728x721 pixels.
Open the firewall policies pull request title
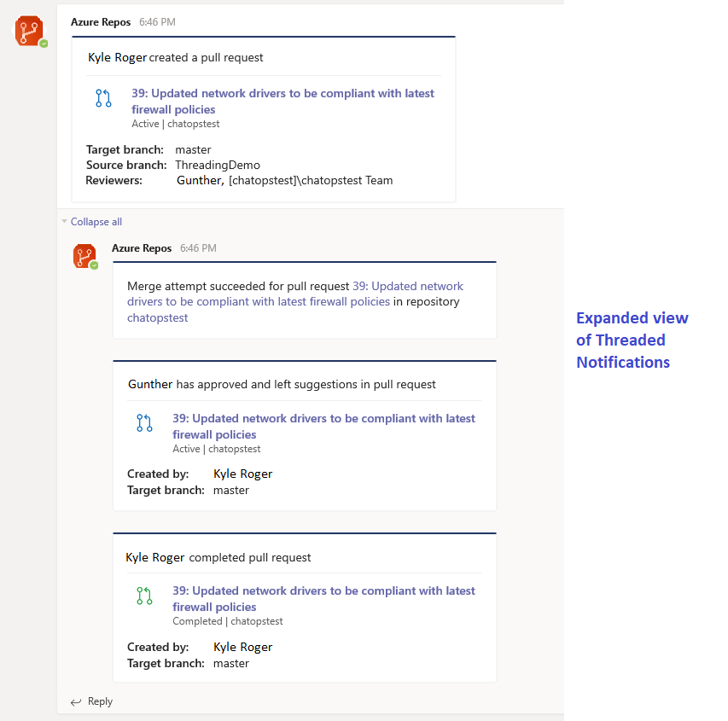coord(282,101)
